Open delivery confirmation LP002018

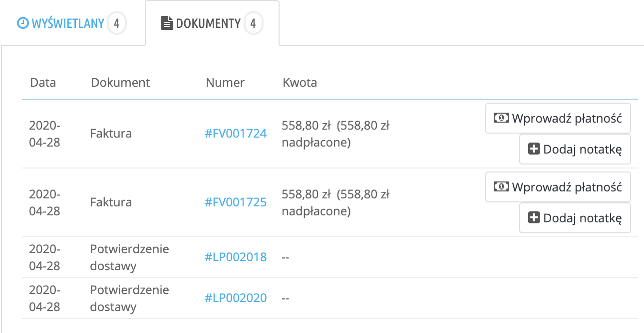pyautogui.click(x=236, y=257)
